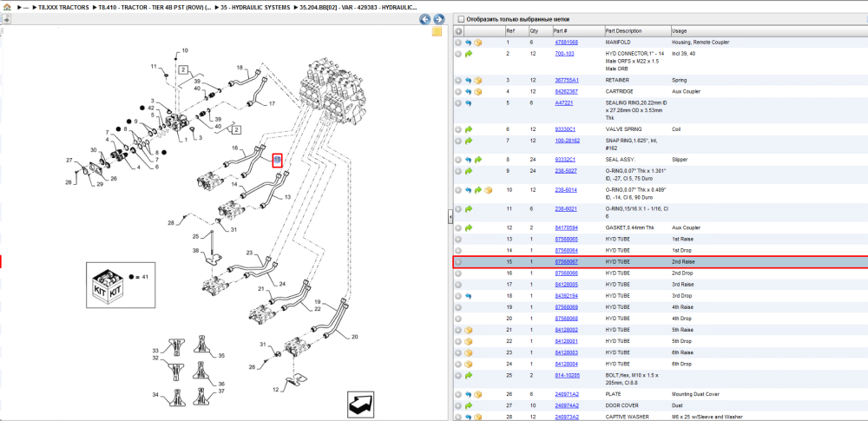Image resolution: width=868 pixels, height=421 pixels.
Task: Click 'Aux Coupler' usage in CARTRIDGE row
Action: click(684, 92)
